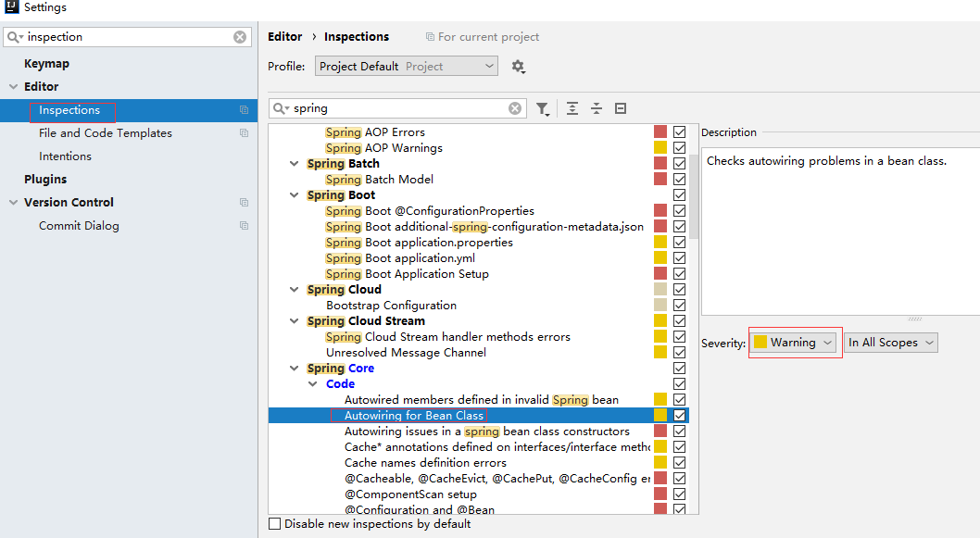
Task: Toggle 'Disable new inspections by default' checkbox
Action: click(x=274, y=524)
